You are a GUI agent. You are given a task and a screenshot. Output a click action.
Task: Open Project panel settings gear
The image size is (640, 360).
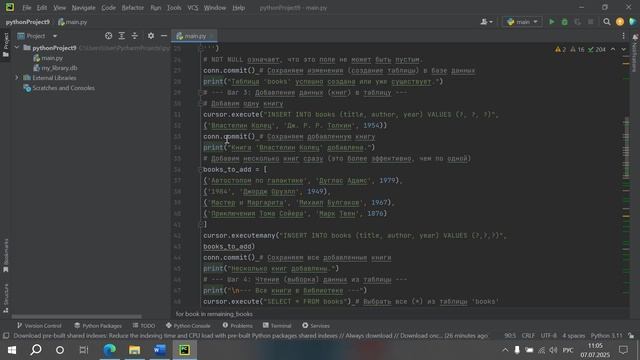[x=151, y=36]
